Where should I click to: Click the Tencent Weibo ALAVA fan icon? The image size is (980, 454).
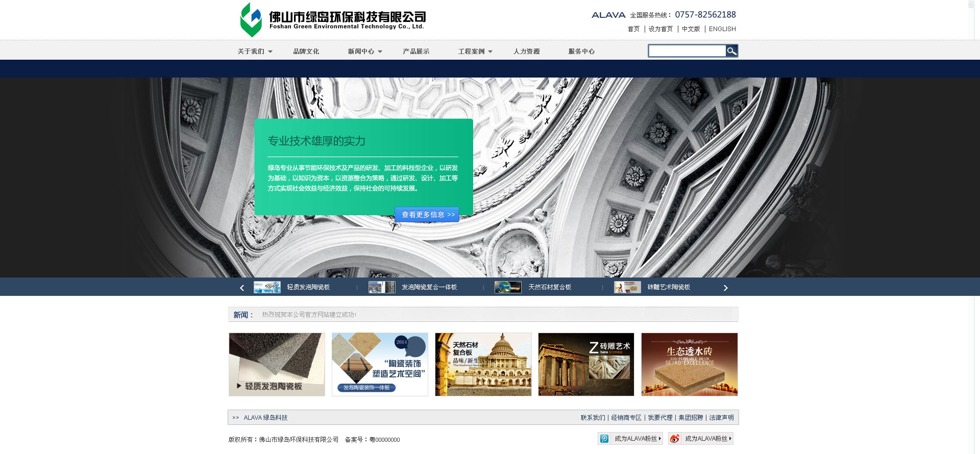[604, 439]
